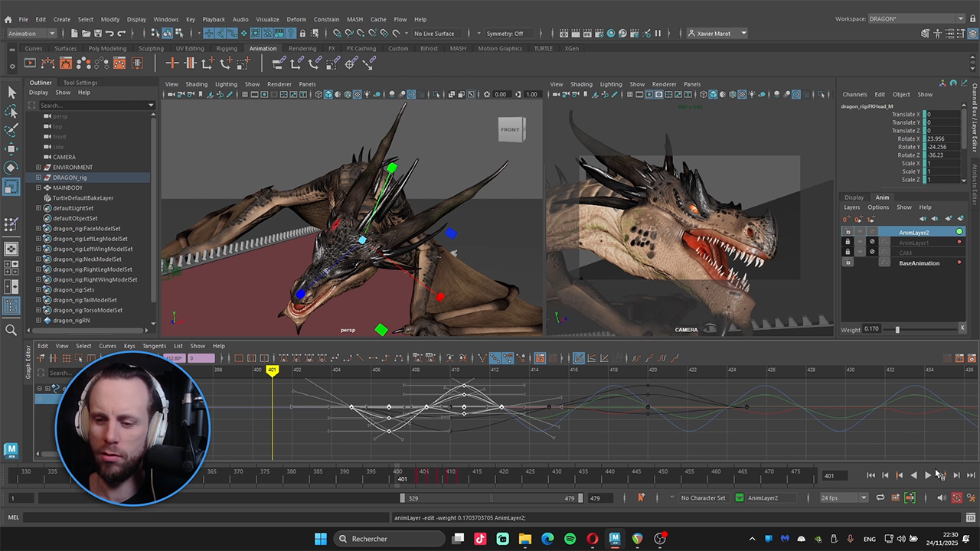This screenshot has width=980, height=551.
Task: Unmute the CAM animation layer
Action: 872,252
